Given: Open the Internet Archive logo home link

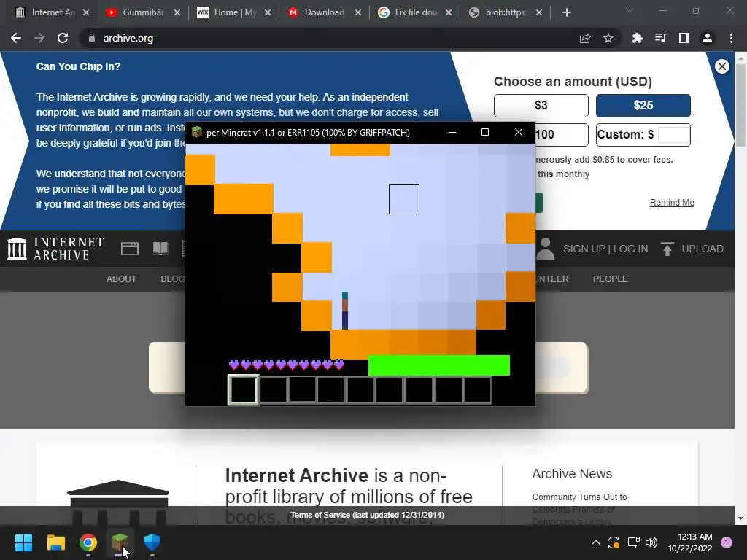Looking at the screenshot, I should click(55, 249).
